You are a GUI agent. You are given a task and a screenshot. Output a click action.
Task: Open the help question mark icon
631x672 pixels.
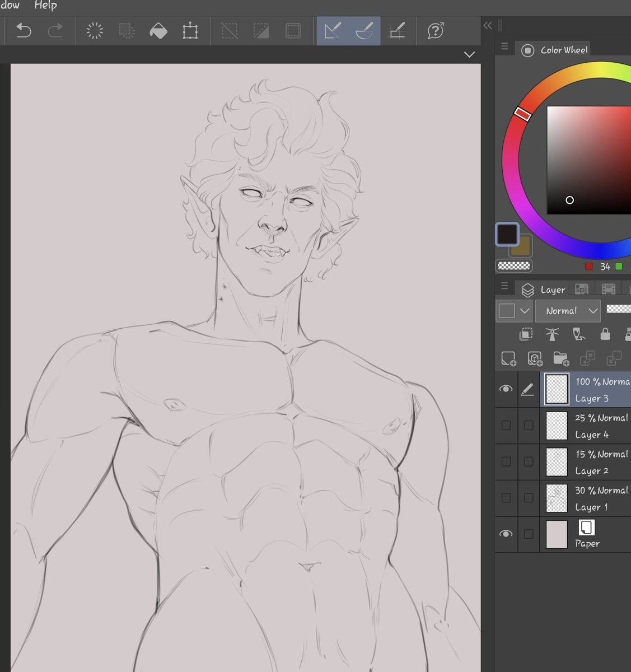[x=436, y=31]
